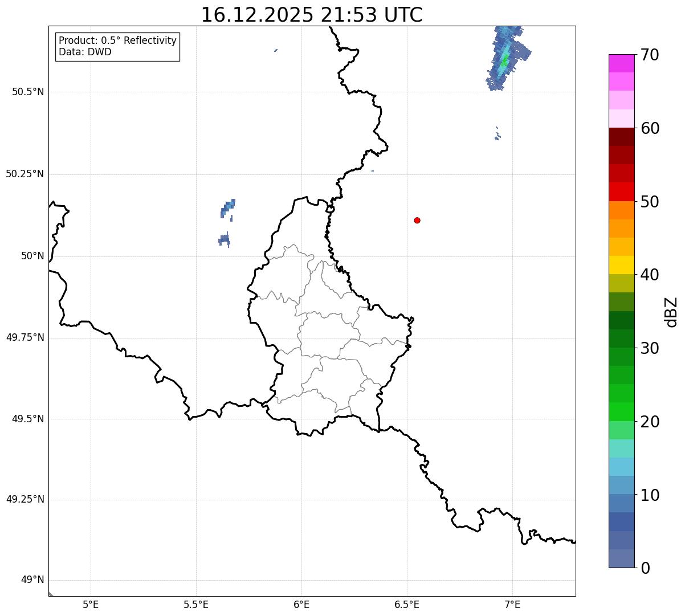Click the latitude label 49.25°N

tap(25, 499)
